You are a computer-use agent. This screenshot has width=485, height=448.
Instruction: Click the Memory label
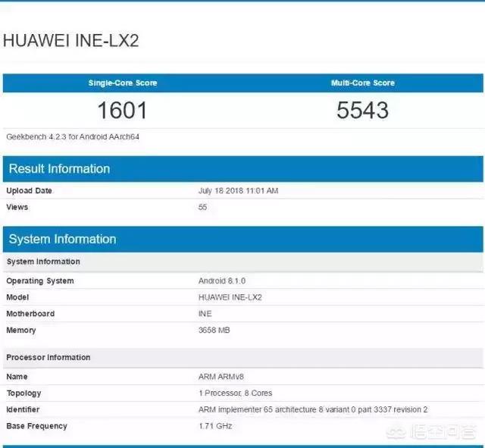tap(21, 330)
